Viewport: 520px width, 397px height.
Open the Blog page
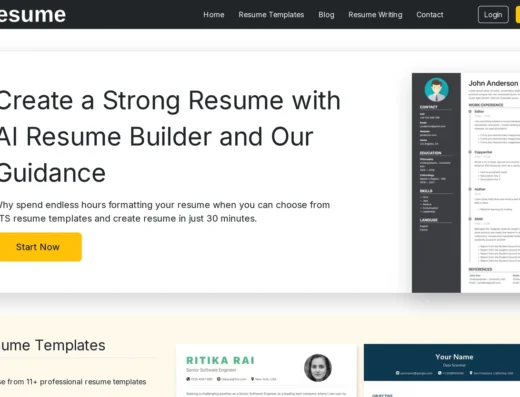[326, 15]
